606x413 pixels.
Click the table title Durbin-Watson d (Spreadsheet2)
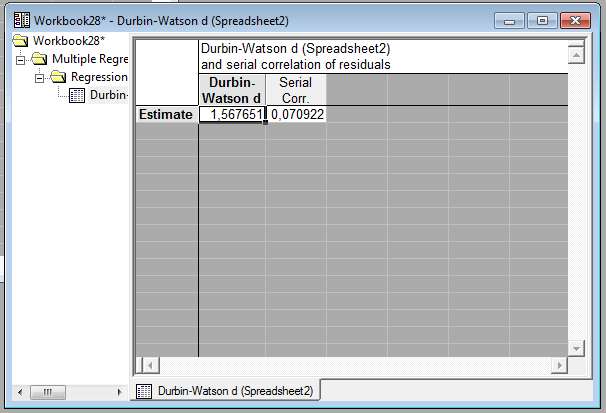coord(296,49)
